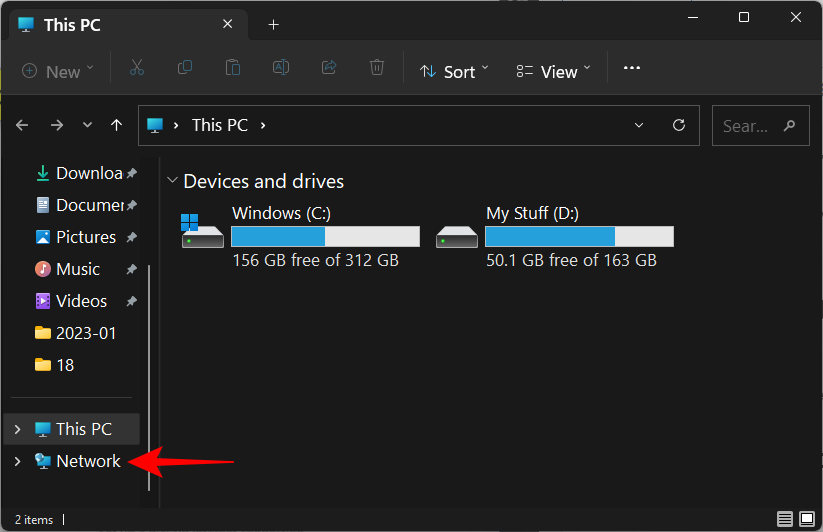Click the Cut scissors icon
823x532 pixels.
tap(137, 68)
